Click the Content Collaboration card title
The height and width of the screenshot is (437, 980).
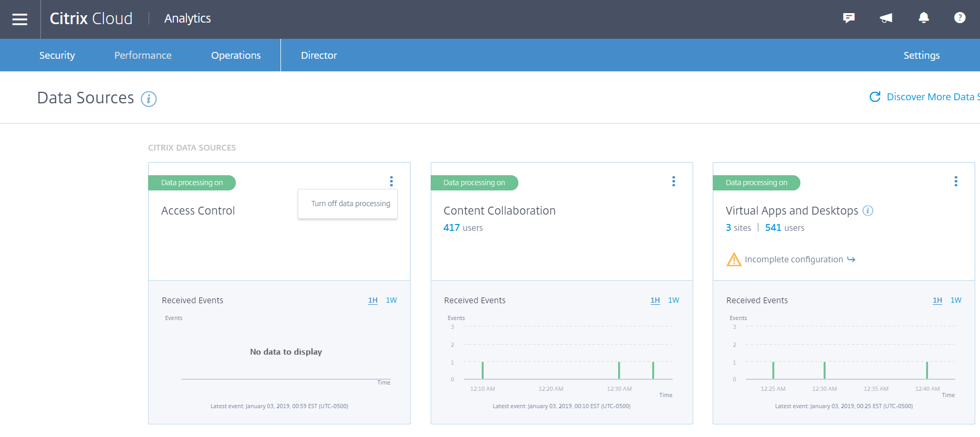point(499,211)
